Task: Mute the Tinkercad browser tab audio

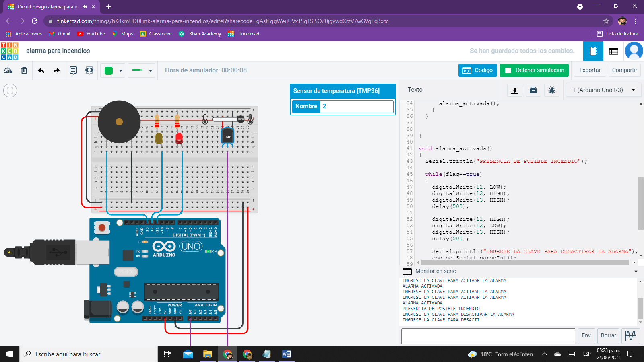Action: (x=85, y=7)
